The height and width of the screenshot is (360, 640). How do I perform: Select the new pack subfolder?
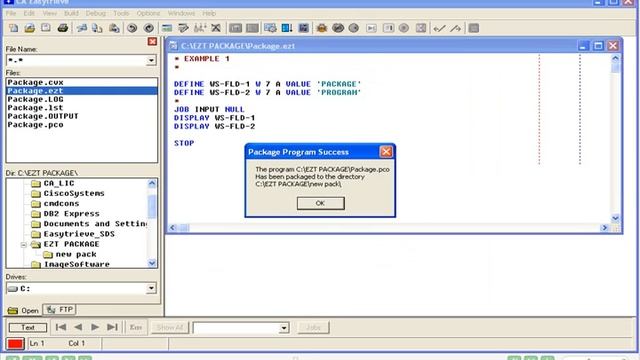(x=70, y=254)
